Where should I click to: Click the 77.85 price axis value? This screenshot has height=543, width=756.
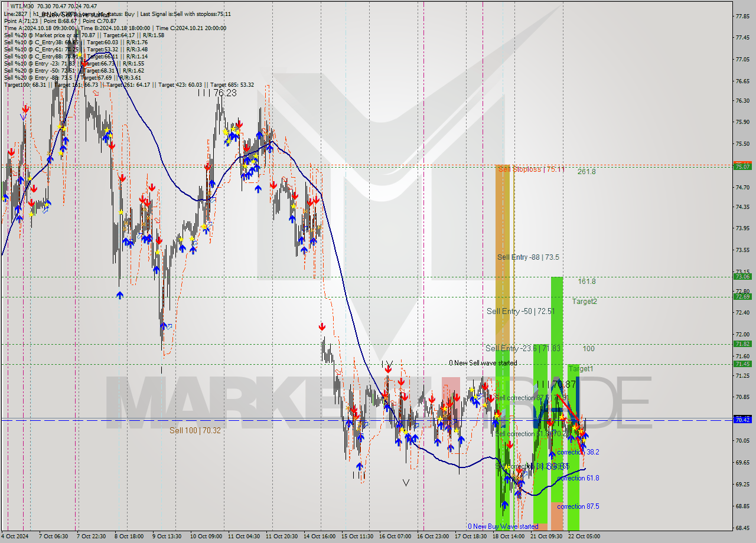(743, 16)
